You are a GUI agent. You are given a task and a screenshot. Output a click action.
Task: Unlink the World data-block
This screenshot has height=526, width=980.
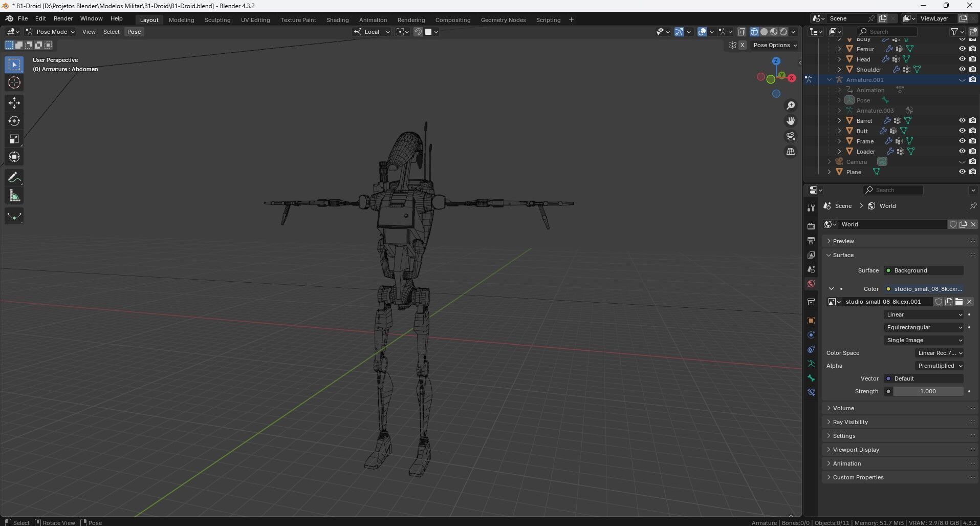coord(973,224)
